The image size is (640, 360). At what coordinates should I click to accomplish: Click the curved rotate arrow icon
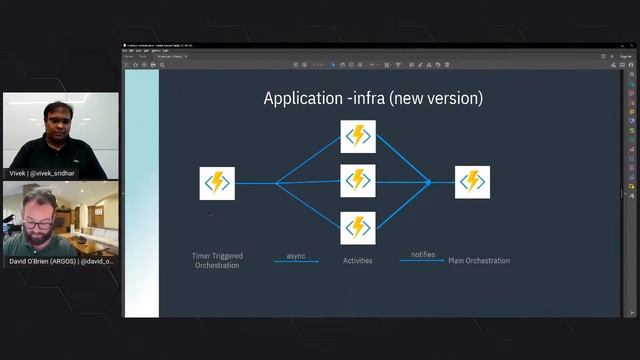tap(438, 65)
